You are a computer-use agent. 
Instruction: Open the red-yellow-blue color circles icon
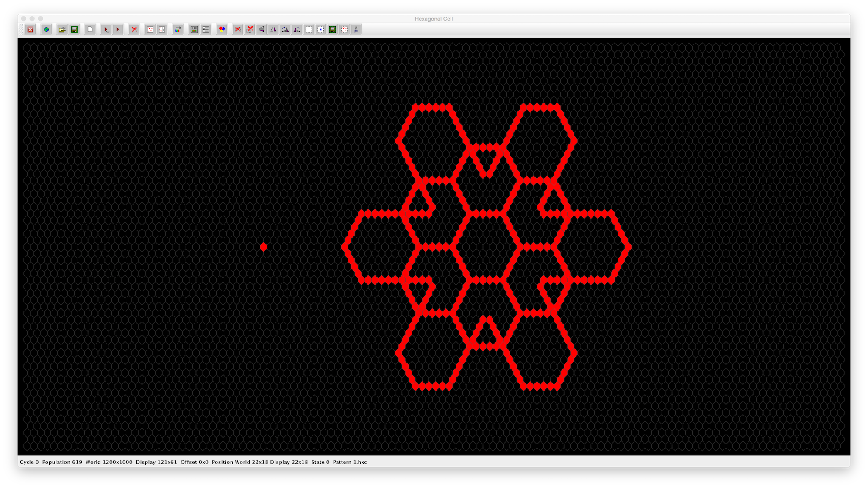click(x=222, y=30)
